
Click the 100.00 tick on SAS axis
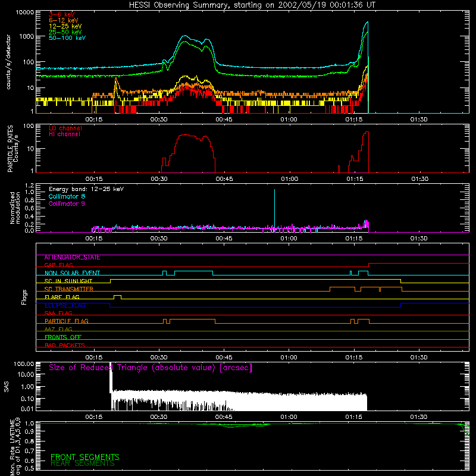coord(24,364)
